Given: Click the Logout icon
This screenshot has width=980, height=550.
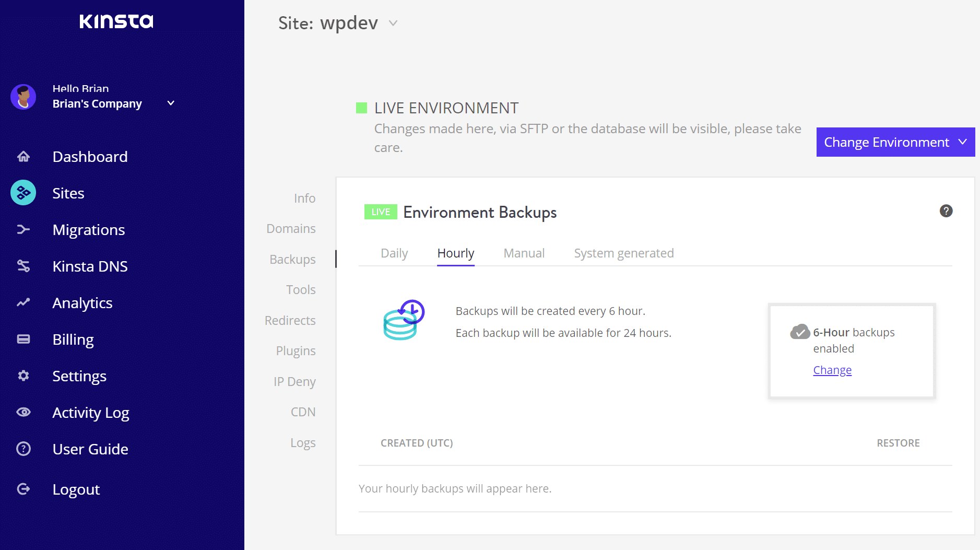Looking at the screenshot, I should pos(23,489).
